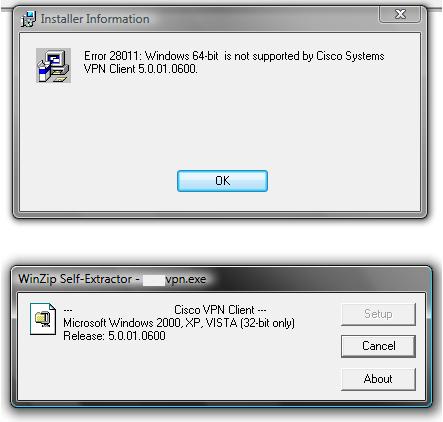
Task: Click the Microsoft Windows 2000, XP, VISTA line
Action: [179, 323]
